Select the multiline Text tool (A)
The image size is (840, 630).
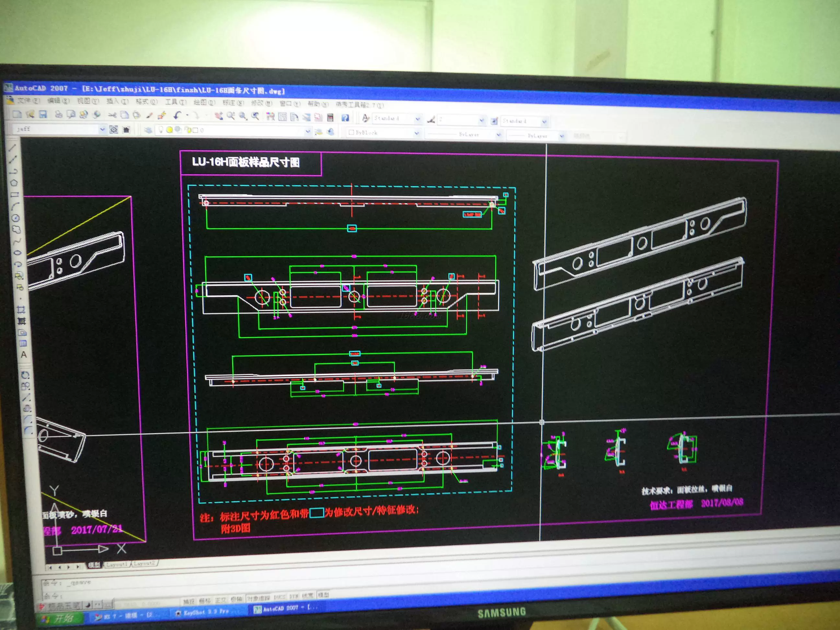[x=24, y=355]
